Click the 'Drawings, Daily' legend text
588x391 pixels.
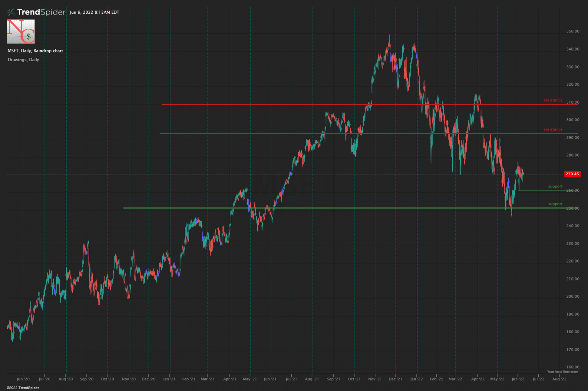pyautogui.click(x=23, y=60)
